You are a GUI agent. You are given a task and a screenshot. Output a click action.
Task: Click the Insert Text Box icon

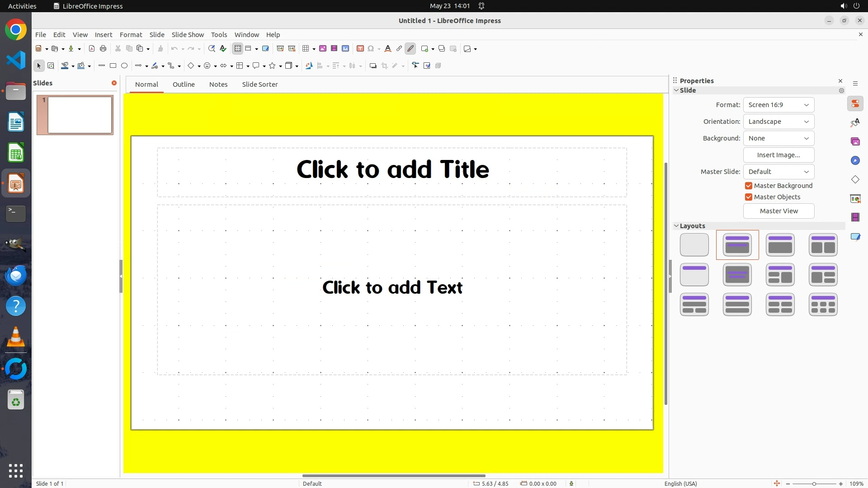360,49
